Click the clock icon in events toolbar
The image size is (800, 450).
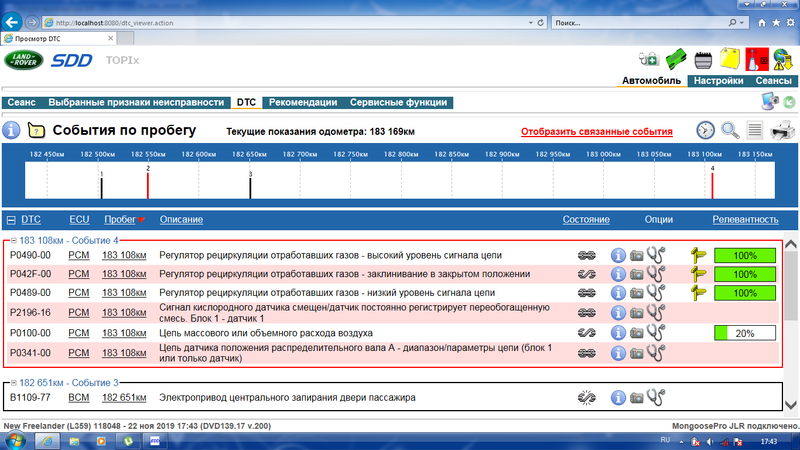(x=706, y=130)
